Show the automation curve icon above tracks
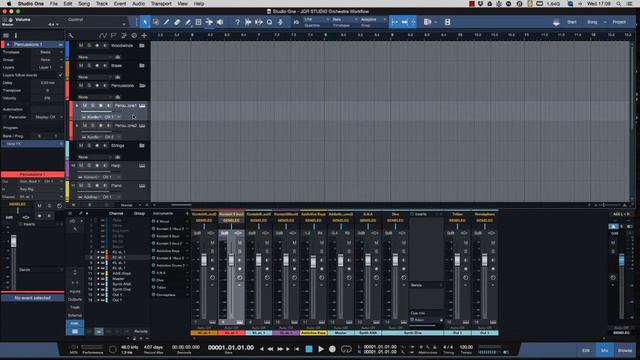 click(103, 36)
